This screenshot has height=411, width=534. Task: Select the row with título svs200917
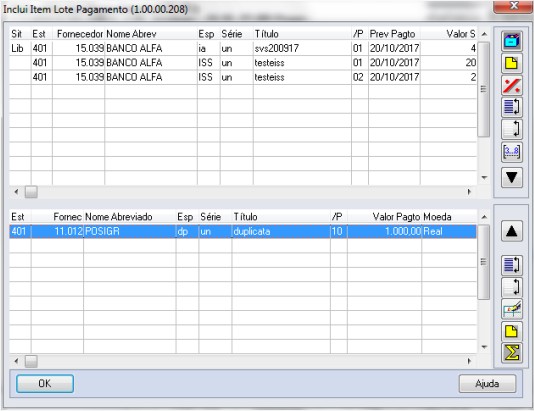[x=243, y=48]
